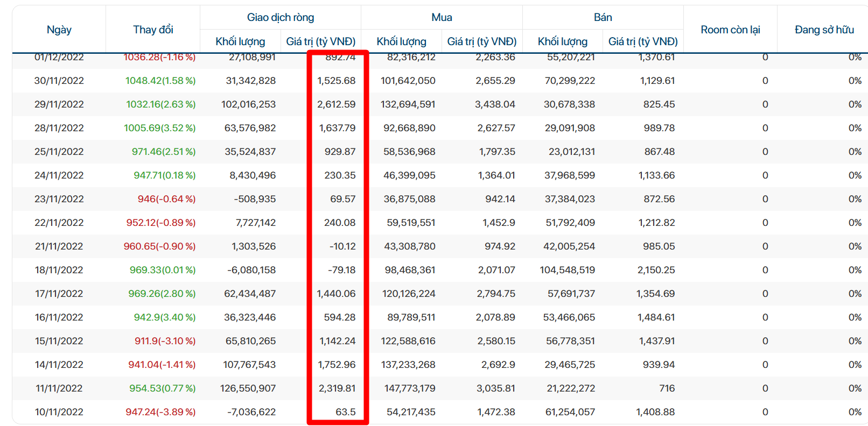
Task: Click the 946(-0.64 %) change cell
Action: (x=166, y=199)
